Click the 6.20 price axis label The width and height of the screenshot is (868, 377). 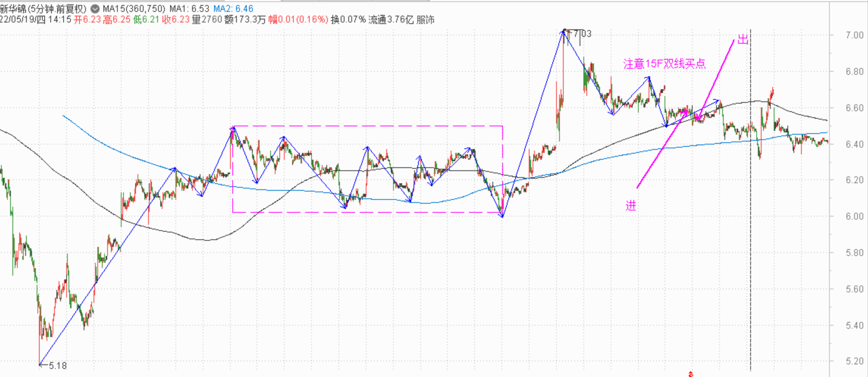(854, 180)
